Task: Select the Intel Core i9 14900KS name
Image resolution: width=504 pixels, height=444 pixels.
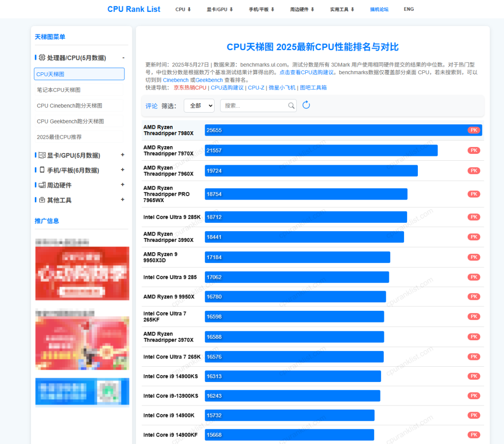Action: click(171, 376)
